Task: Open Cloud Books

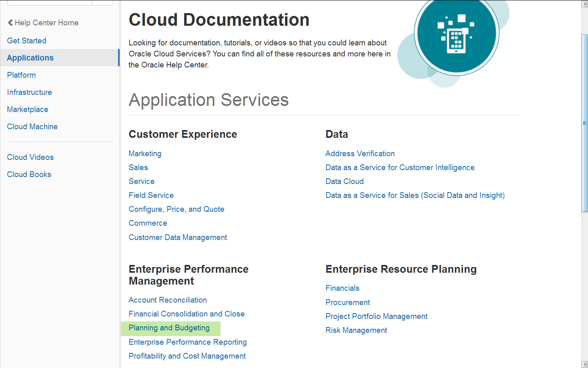Action: (29, 174)
